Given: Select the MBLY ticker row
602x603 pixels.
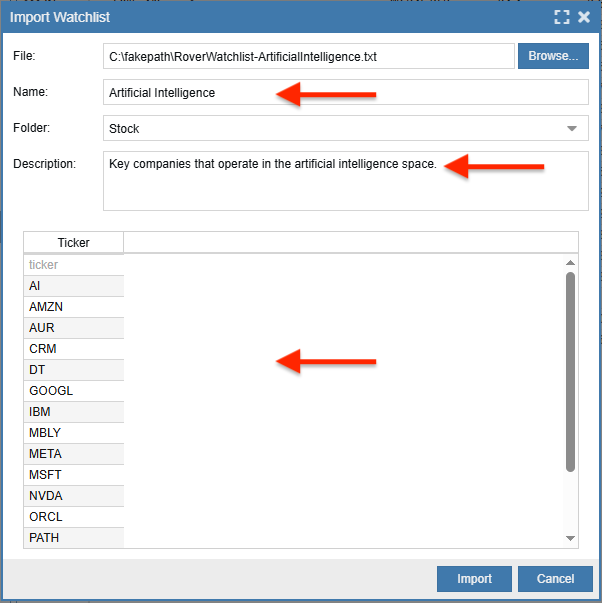Looking at the screenshot, I should click(x=73, y=433).
